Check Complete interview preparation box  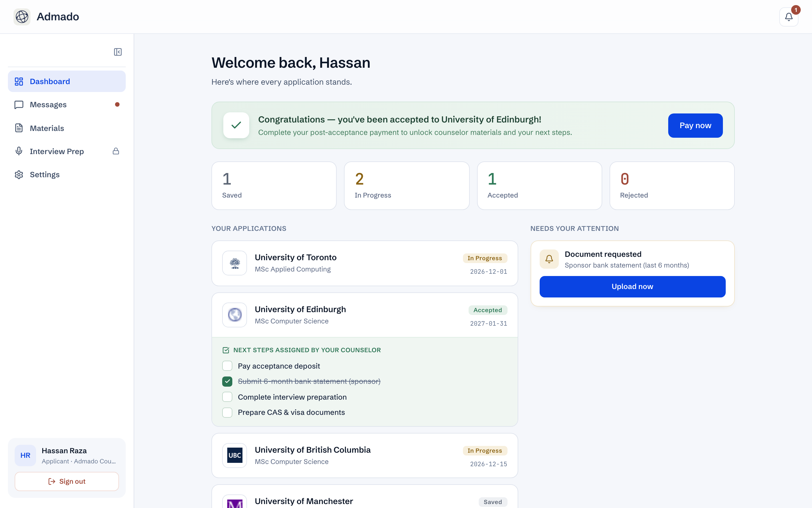[227, 397]
